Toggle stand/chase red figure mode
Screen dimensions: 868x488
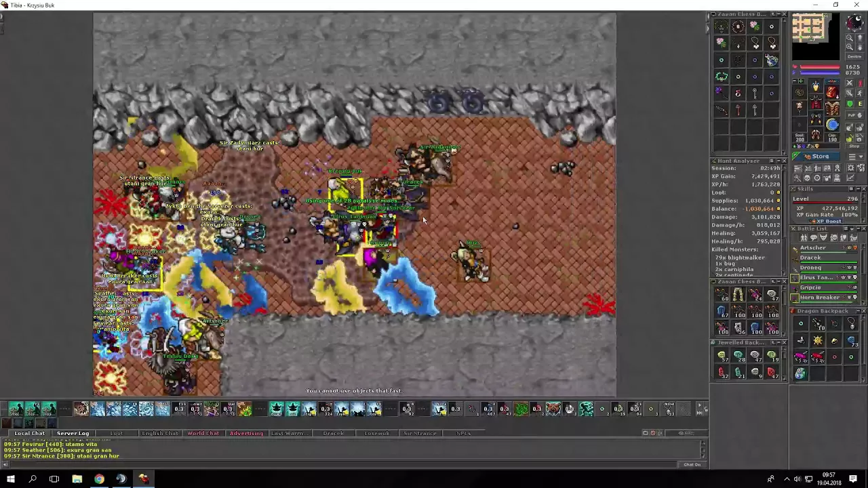pos(860,83)
